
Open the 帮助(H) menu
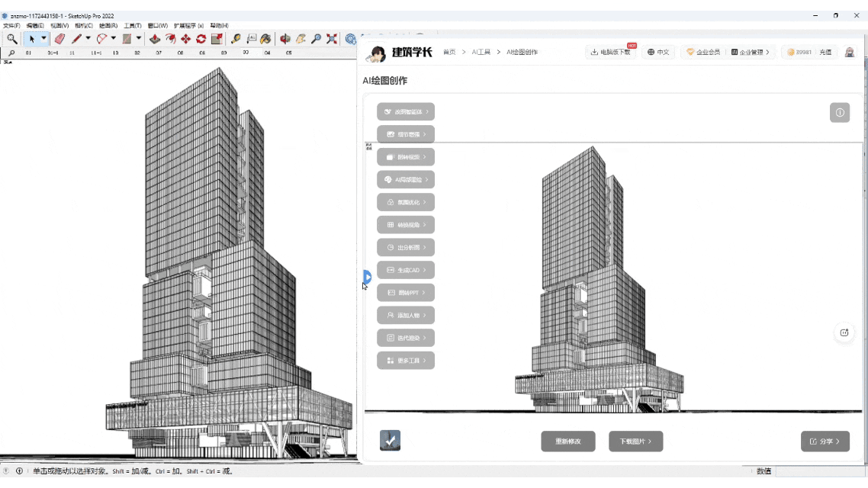(x=219, y=25)
